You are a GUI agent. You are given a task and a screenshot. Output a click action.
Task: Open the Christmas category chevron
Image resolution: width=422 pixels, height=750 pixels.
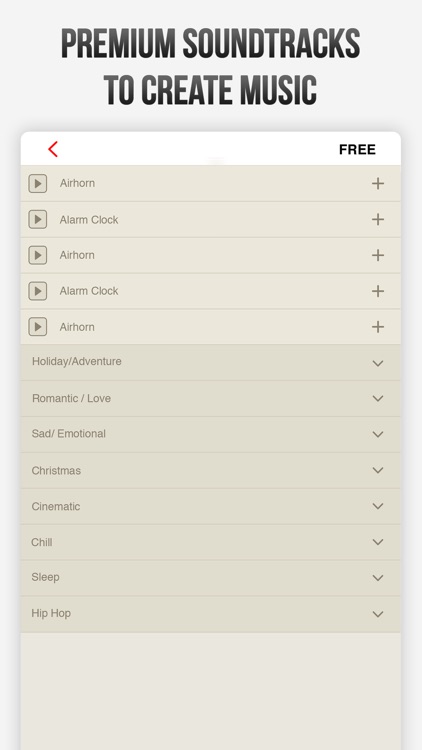[378, 471]
